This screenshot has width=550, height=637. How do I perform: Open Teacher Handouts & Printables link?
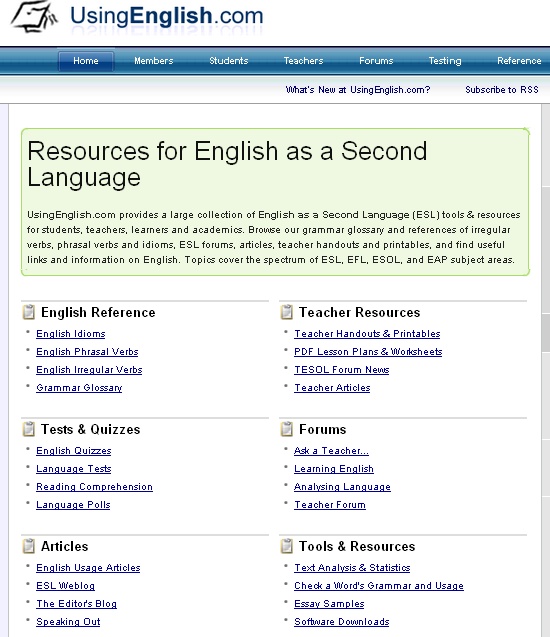(367, 334)
